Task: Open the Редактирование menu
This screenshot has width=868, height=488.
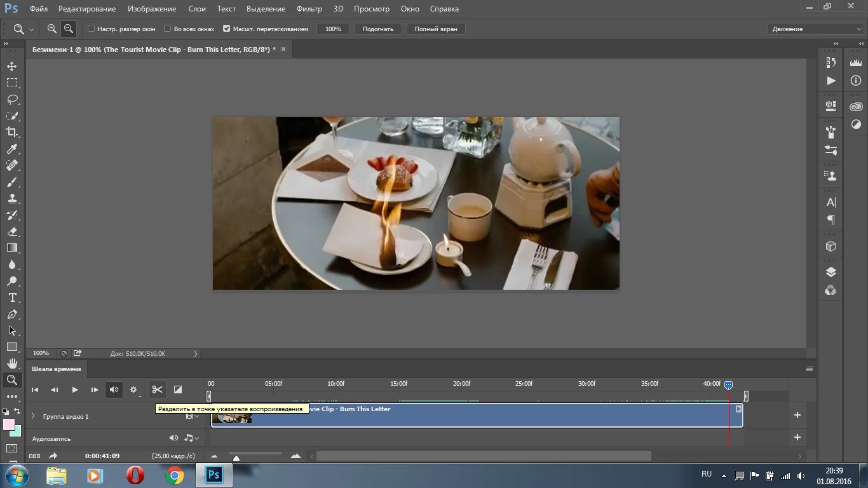Action: click(87, 9)
